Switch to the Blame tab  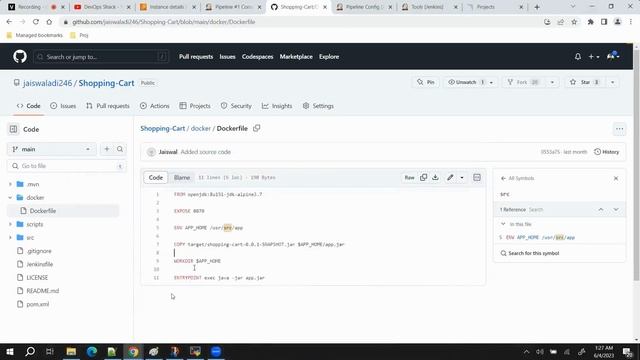(x=182, y=178)
